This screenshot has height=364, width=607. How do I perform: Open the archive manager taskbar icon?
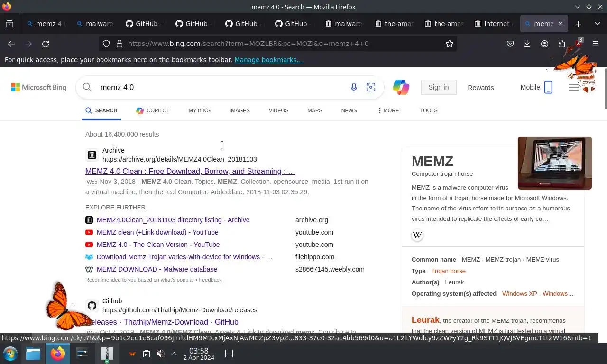click(x=107, y=354)
